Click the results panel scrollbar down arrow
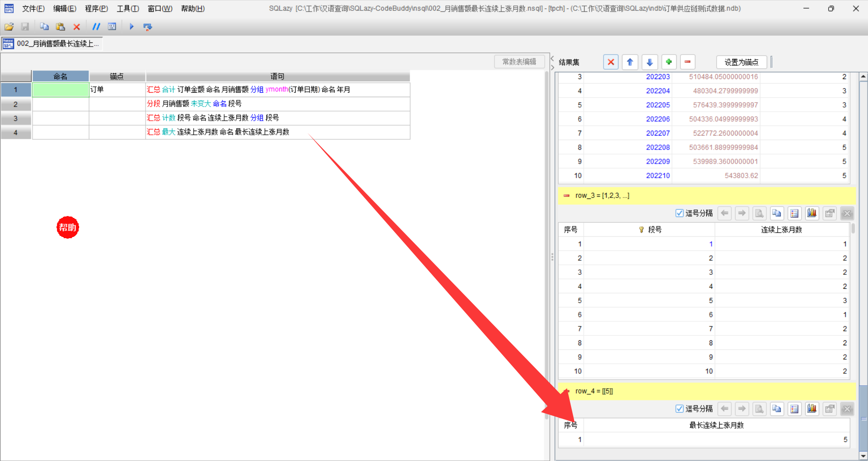This screenshot has height=461, width=868. click(863, 456)
